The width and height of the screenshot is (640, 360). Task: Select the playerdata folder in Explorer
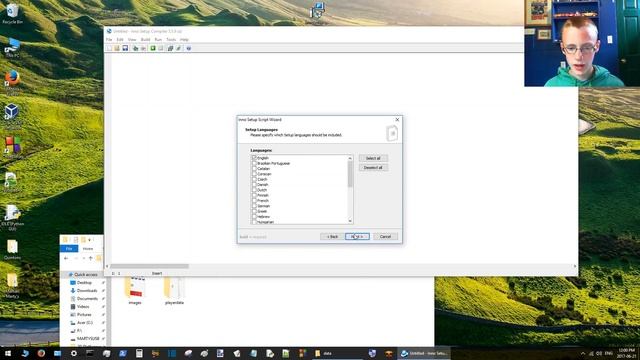click(x=174, y=291)
